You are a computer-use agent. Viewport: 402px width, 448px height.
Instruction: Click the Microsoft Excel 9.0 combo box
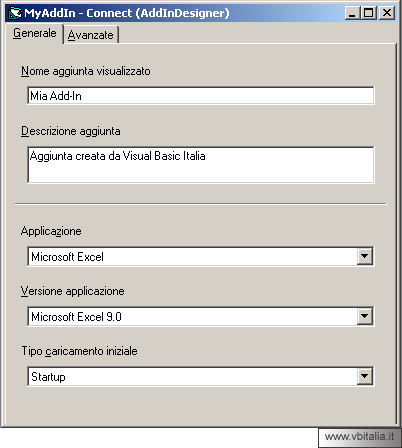[201, 316]
